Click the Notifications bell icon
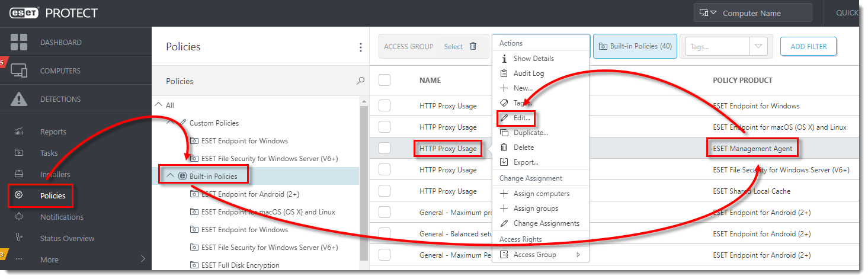The image size is (868, 279). (x=19, y=217)
